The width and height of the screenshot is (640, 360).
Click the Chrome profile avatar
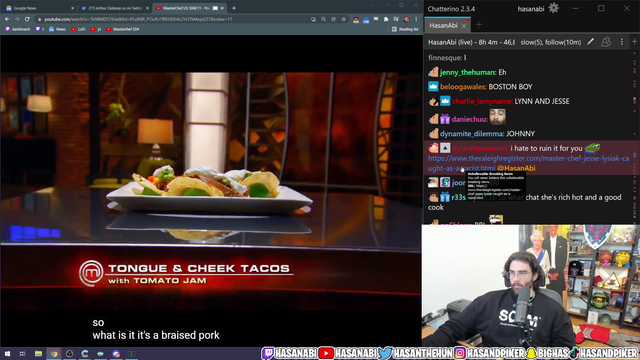(406, 19)
